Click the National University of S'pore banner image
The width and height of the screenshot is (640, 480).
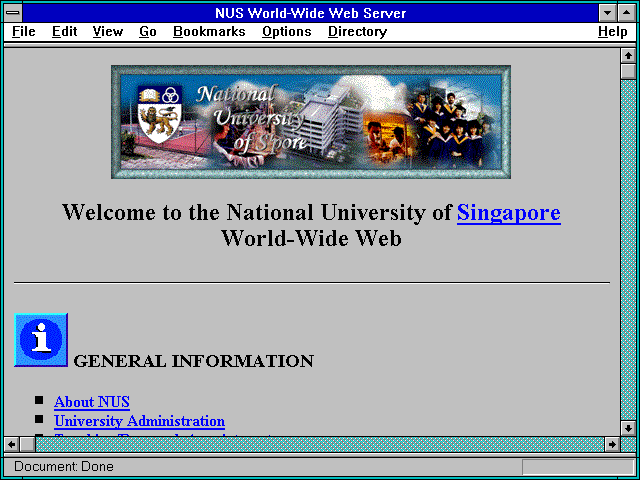(311, 122)
